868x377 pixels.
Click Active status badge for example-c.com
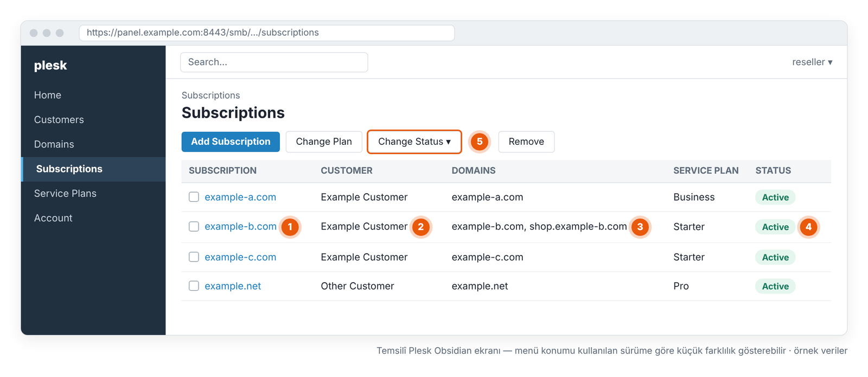pos(775,257)
